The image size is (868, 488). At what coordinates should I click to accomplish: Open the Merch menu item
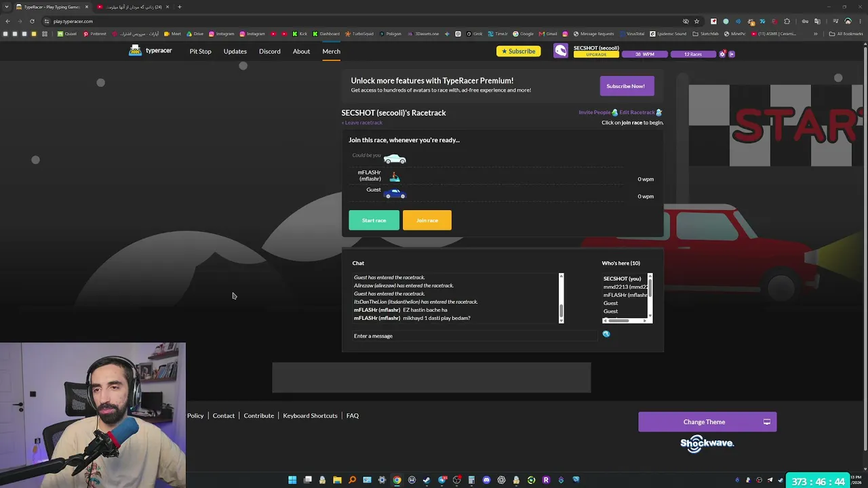click(x=331, y=52)
